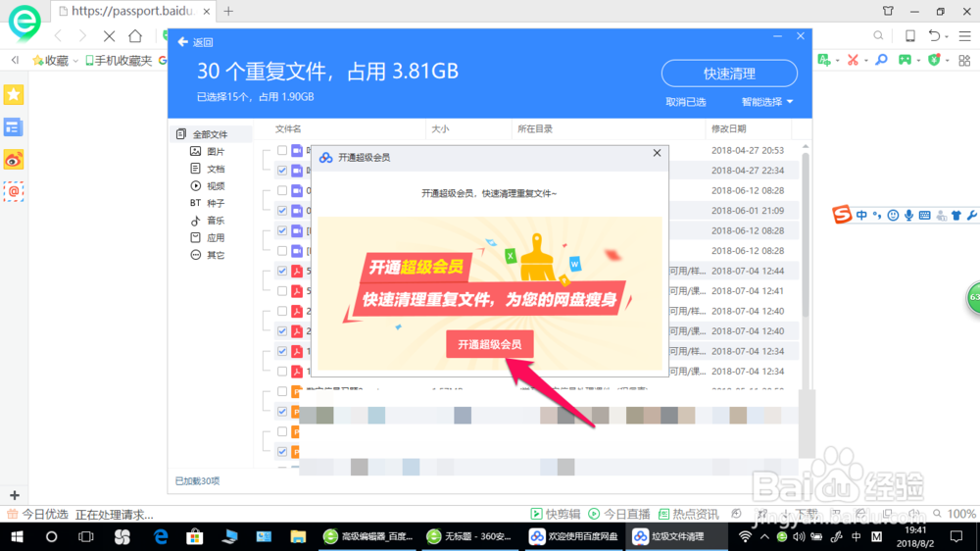This screenshot has height=551, width=980.
Task: Click Sogou input method S icon
Action: point(841,215)
